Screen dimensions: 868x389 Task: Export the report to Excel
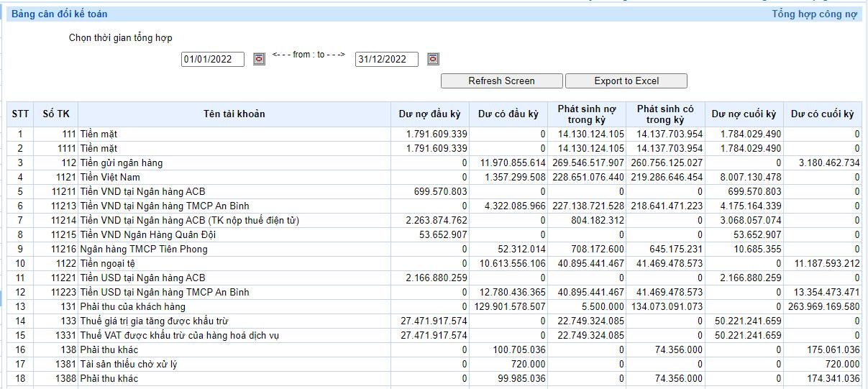tap(626, 81)
